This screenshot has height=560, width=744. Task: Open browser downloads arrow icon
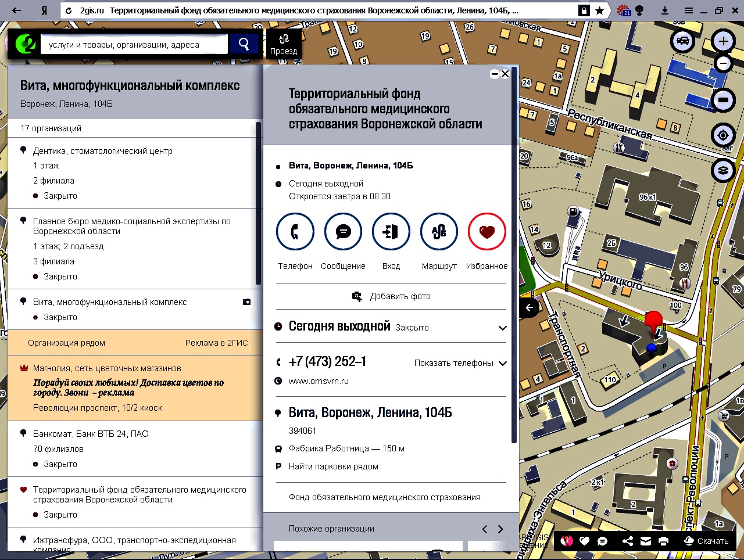click(665, 10)
